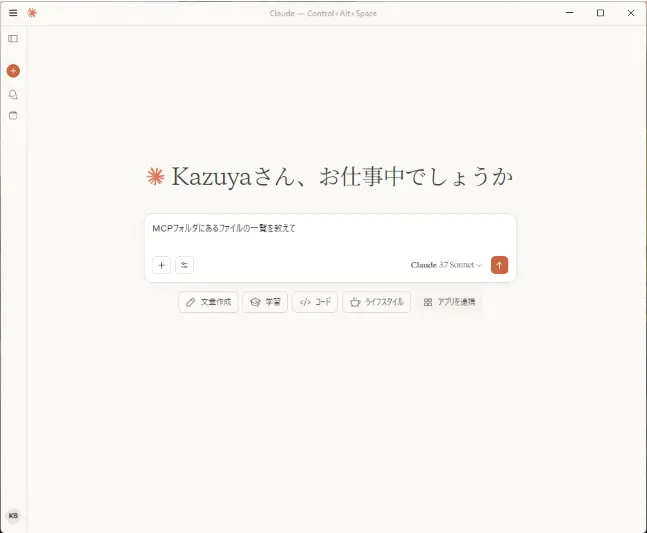Click the Claude starburst logo in title bar
Screen dimensions: 647x533
32,13
